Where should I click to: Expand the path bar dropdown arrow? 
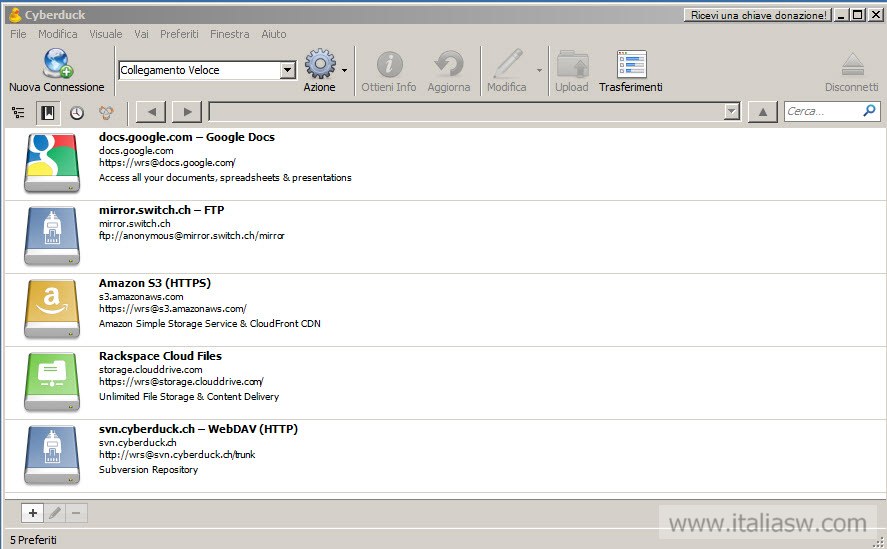(732, 111)
